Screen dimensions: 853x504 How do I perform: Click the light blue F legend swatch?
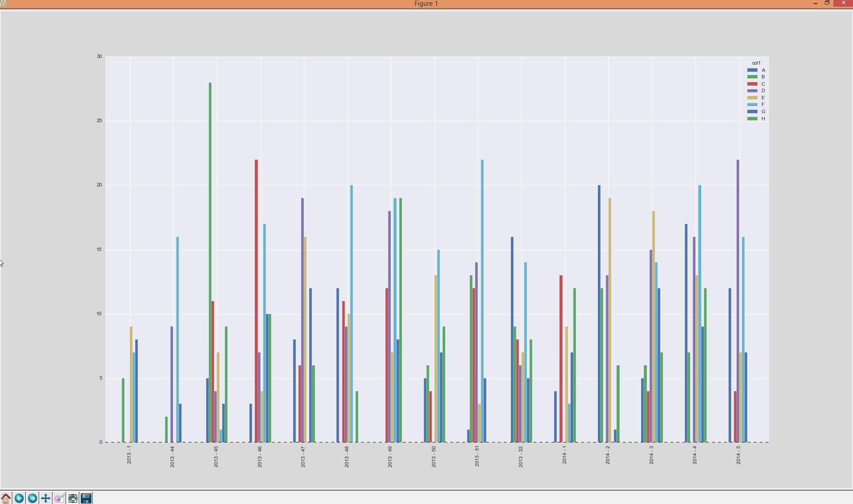tap(752, 105)
